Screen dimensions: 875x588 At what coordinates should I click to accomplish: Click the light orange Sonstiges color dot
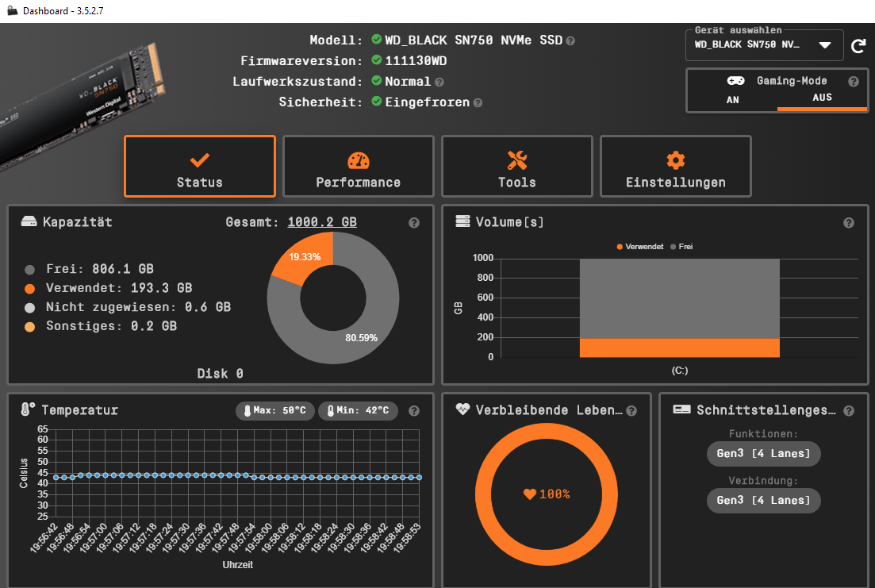pyautogui.click(x=30, y=327)
